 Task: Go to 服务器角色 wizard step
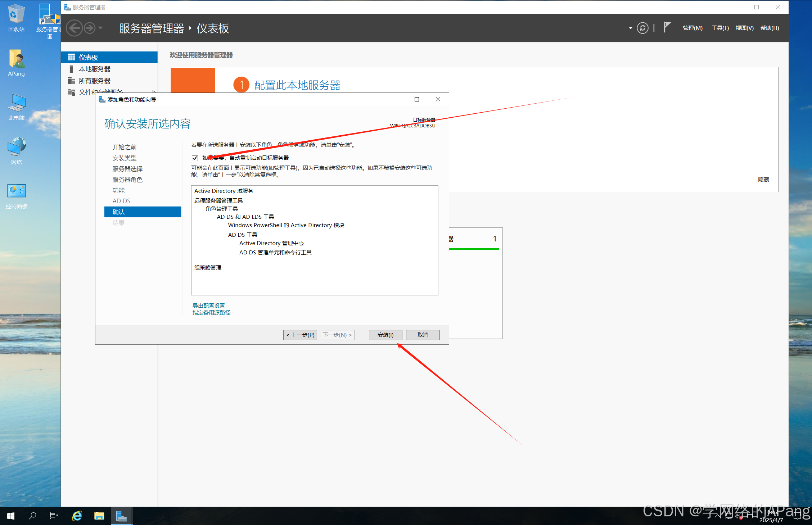click(x=127, y=180)
